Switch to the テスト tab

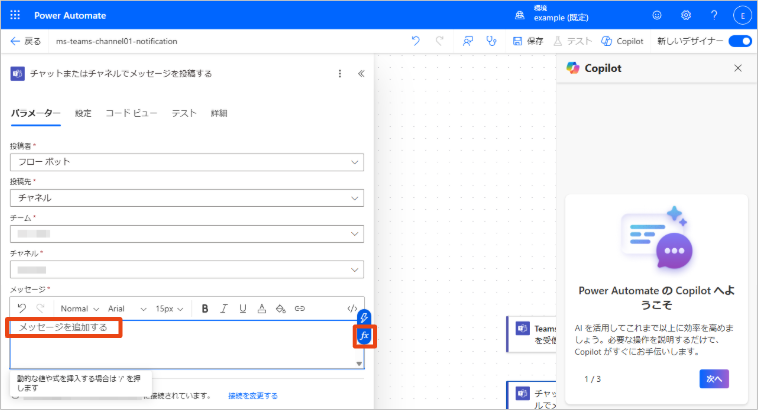coord(184,113)
